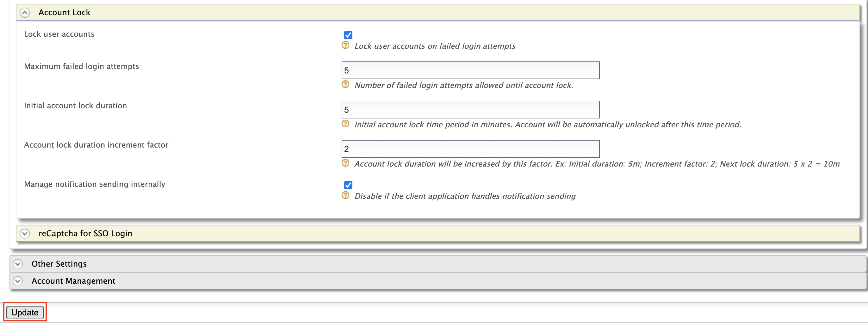Click help icon for notification sending hint

(x=345, y=195)
